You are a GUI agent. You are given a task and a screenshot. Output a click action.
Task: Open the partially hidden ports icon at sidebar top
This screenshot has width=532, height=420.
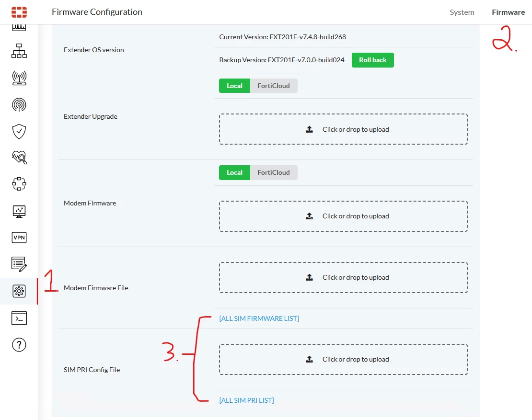[19, 28]
